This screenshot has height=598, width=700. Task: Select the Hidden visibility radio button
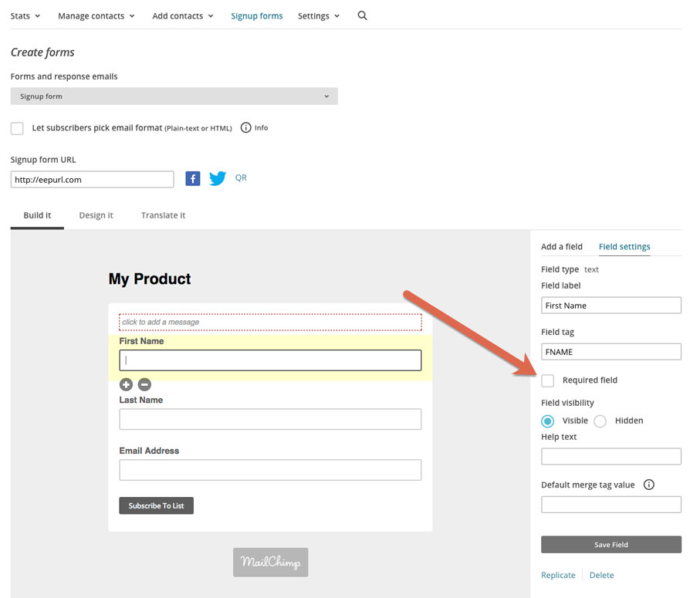(x=600, y=421)
